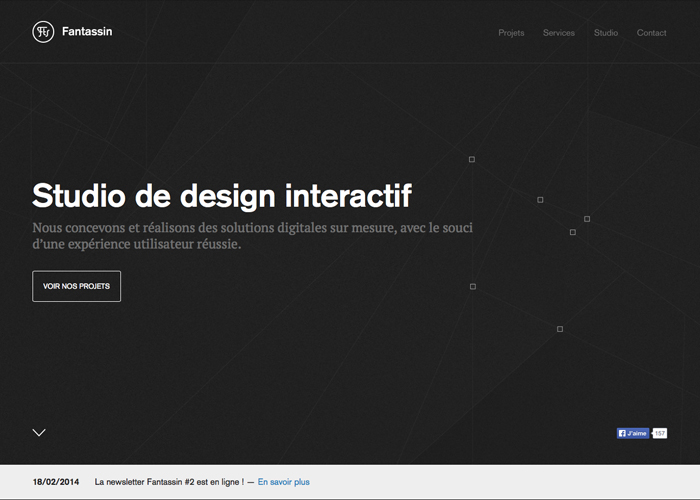
Task: Click the Fantassin brand name text
Action: 87,32
